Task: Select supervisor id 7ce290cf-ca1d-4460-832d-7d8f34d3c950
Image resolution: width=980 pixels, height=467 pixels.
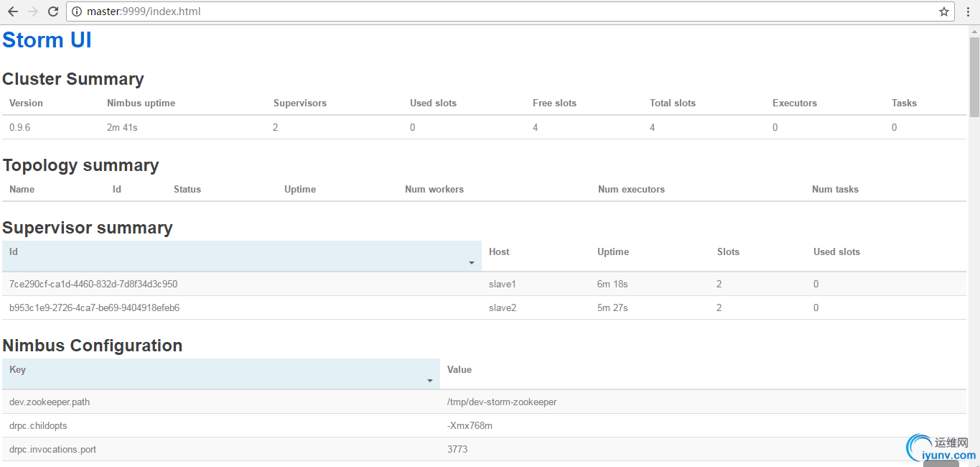Action: coord(93,284)
